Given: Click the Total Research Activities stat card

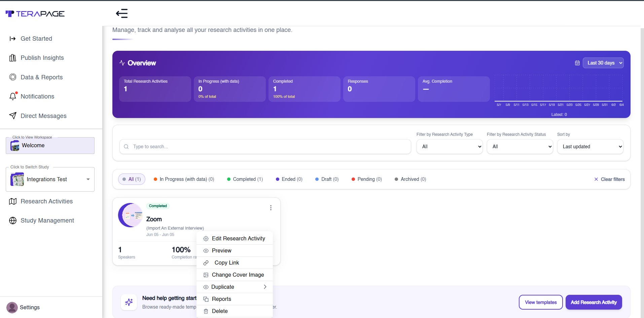Looking at the screenshot, I should [x=155, y=89].
